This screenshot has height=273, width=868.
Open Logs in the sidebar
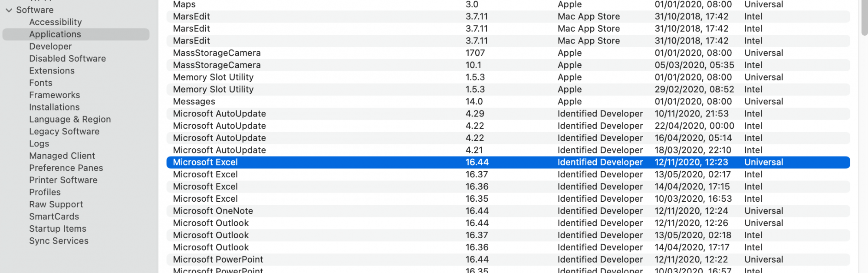pyautogui.click(x=39, y=144)
